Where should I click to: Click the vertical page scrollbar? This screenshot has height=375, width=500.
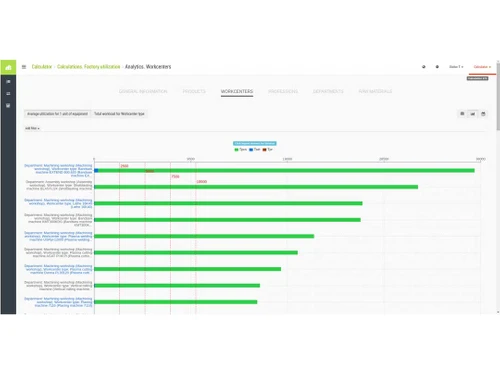[498, 97]
